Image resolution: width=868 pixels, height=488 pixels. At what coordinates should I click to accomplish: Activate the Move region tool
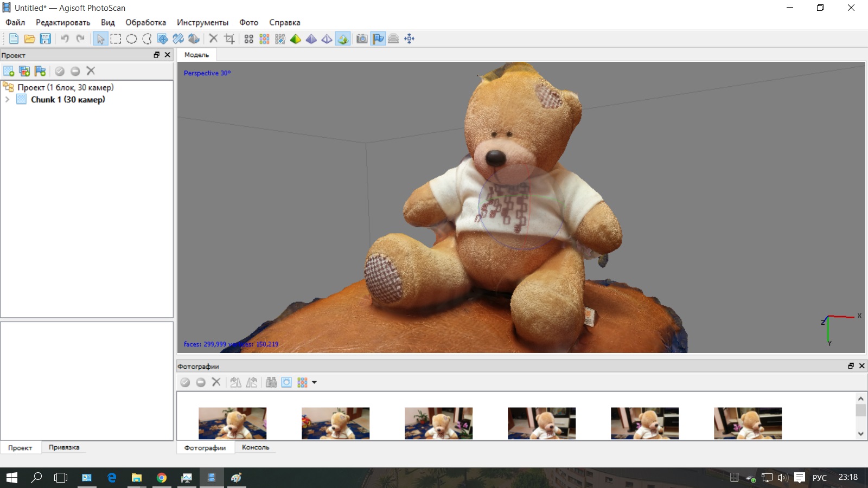pyautogui.click(x=162, y=38)
